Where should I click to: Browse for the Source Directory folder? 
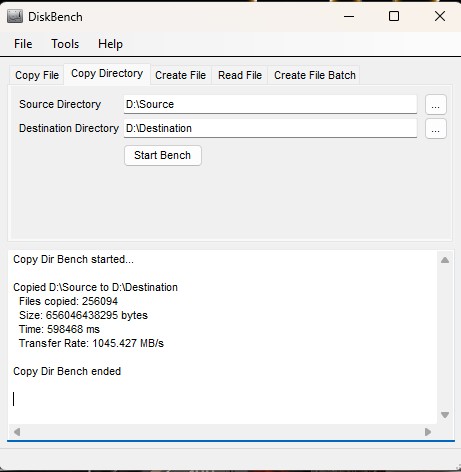(x=436, y=105)
